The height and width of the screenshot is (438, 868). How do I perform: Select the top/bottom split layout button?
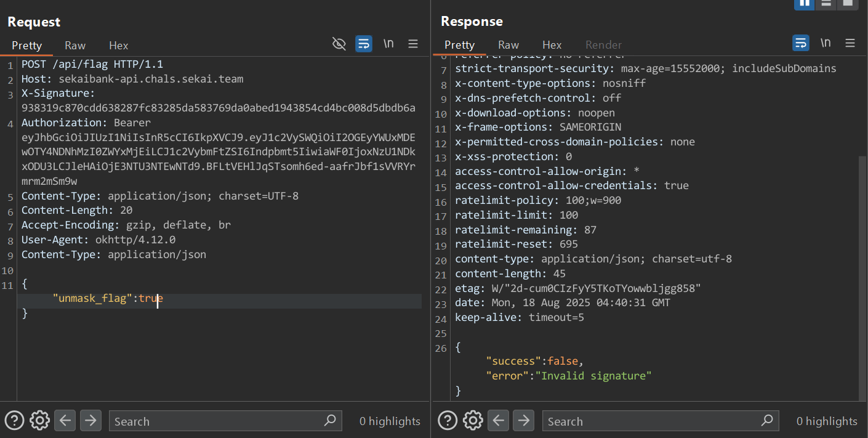coord(826,3)
